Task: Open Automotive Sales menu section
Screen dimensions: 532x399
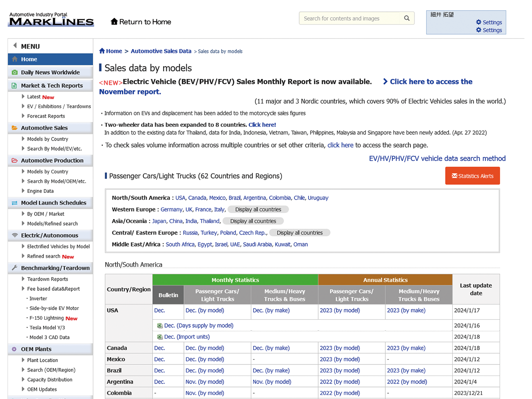Action: click(51, 128)
